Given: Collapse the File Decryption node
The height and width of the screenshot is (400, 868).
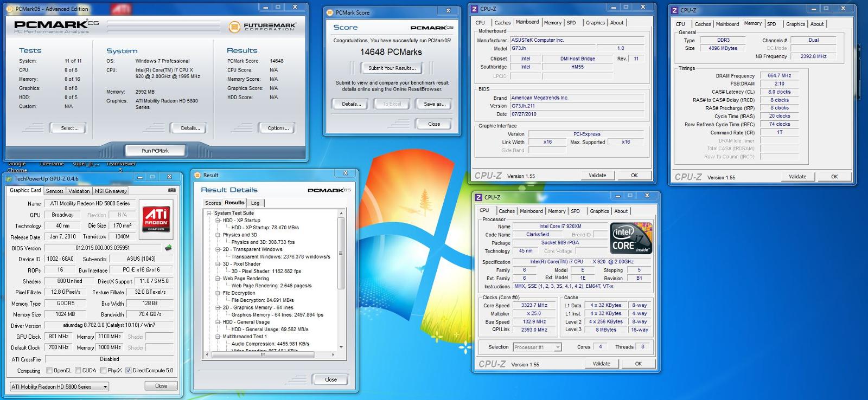Looking at the screenshot, I should [218, 293].
